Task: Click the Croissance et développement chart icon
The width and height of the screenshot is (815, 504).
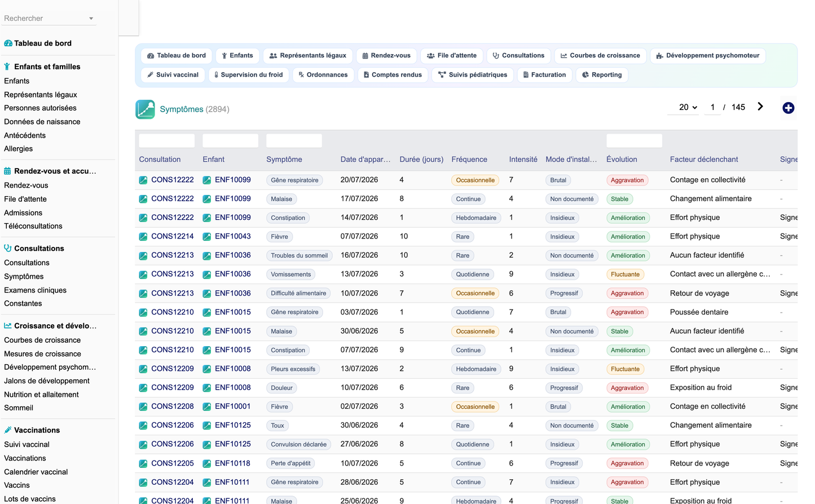Action: tap(8, 326)
